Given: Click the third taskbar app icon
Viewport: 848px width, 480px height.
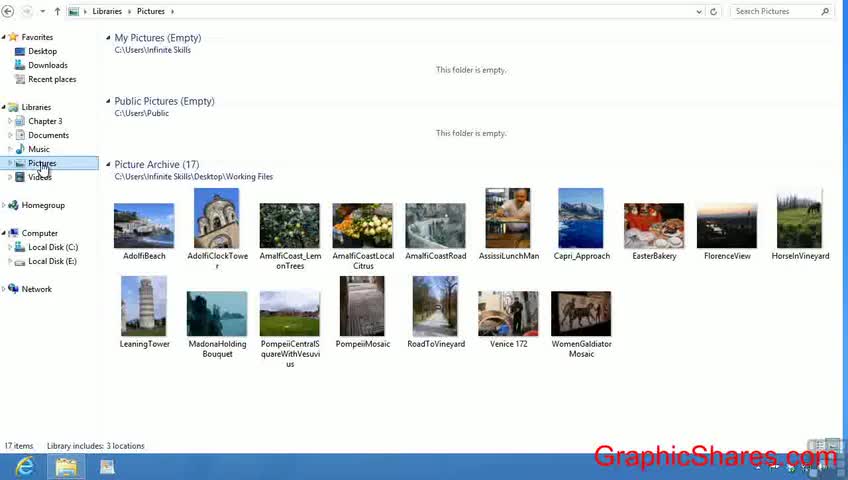Looking at the screenshot, I should pyautogui.click(x=107, y=466).
